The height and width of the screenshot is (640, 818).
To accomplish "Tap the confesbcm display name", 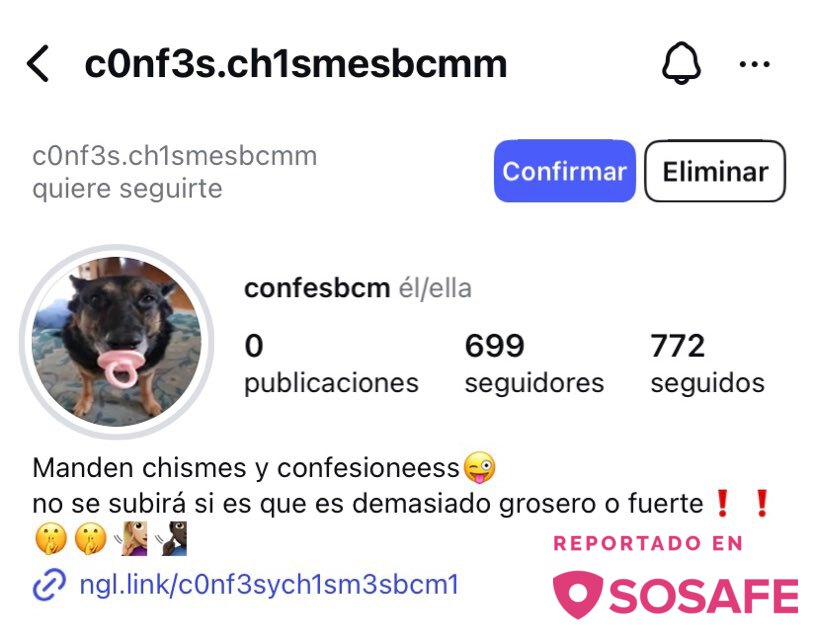I will (x=317, y=288).
